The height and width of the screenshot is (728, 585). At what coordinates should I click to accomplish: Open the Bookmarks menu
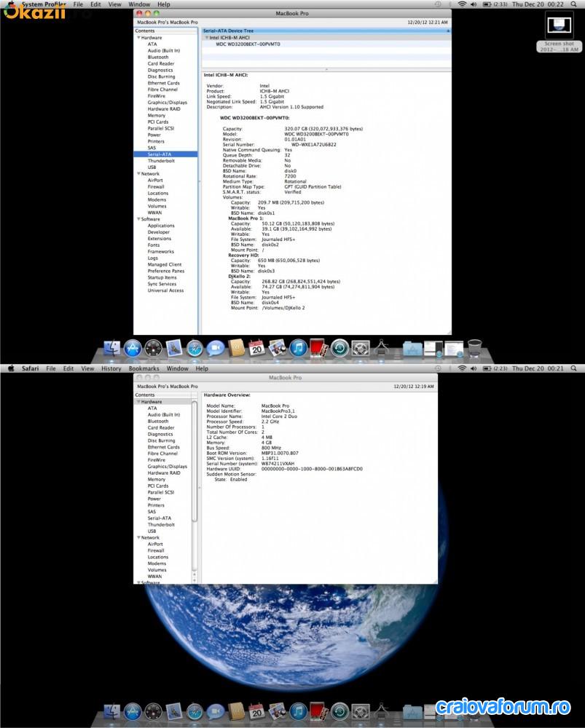[x=144, y=368]
